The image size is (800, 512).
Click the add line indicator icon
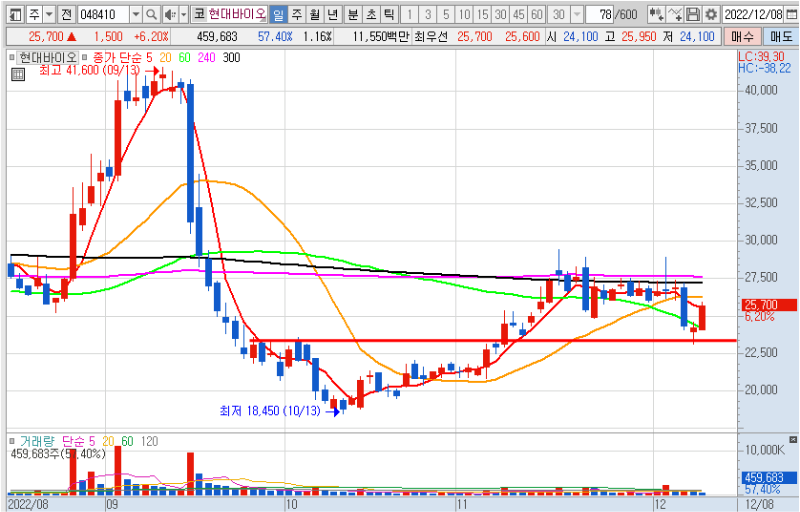click(x=674, y=14)
